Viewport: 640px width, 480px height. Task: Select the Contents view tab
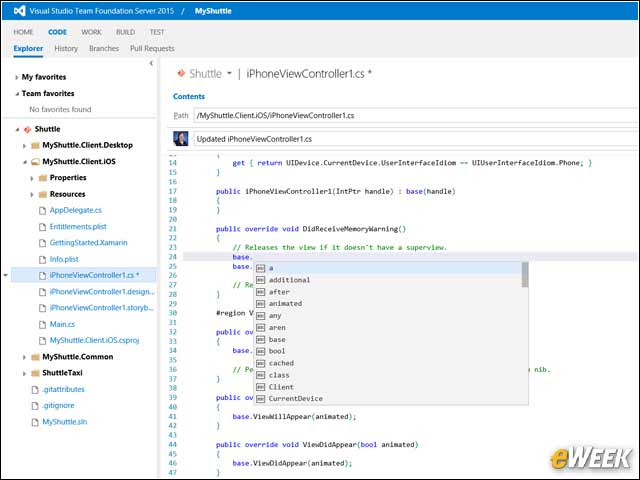click(189, 96)
